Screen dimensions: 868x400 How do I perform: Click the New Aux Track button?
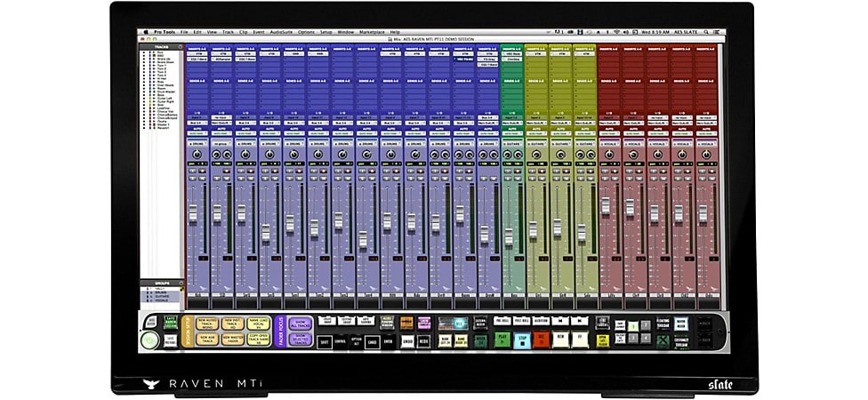[x=207, y=340]
